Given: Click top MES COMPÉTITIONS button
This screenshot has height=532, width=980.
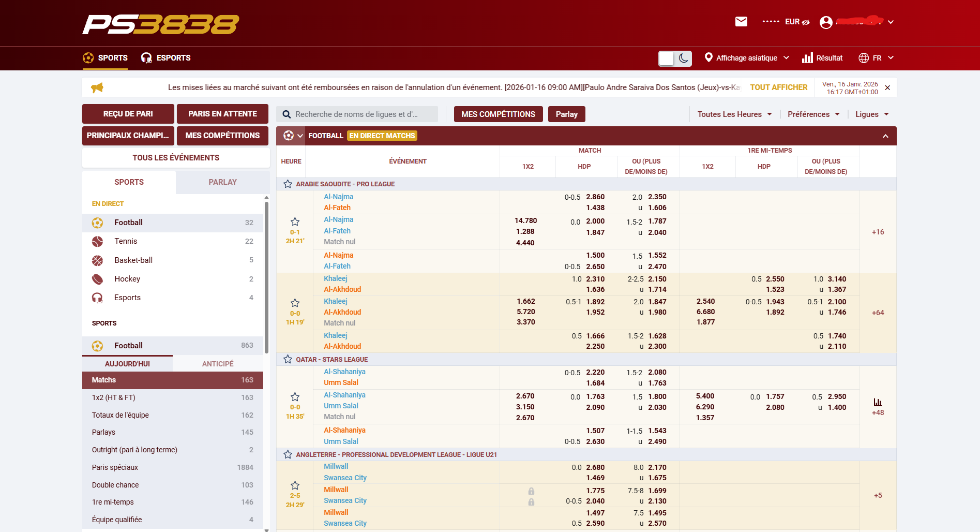Looking at the screenshot, I should [x=498, y=114].
